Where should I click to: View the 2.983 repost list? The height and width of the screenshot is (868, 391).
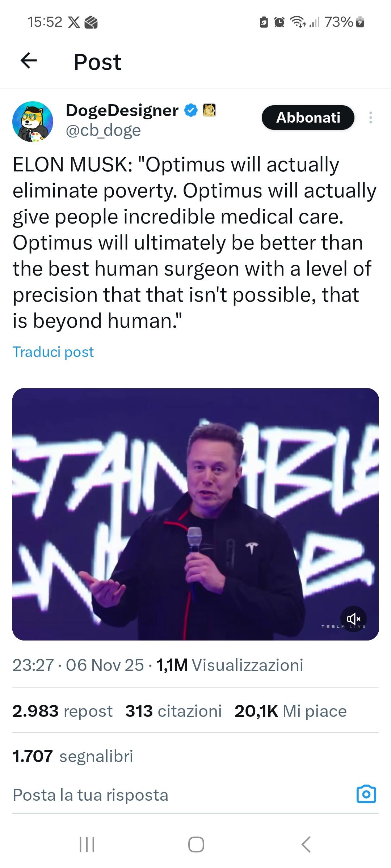63,711
